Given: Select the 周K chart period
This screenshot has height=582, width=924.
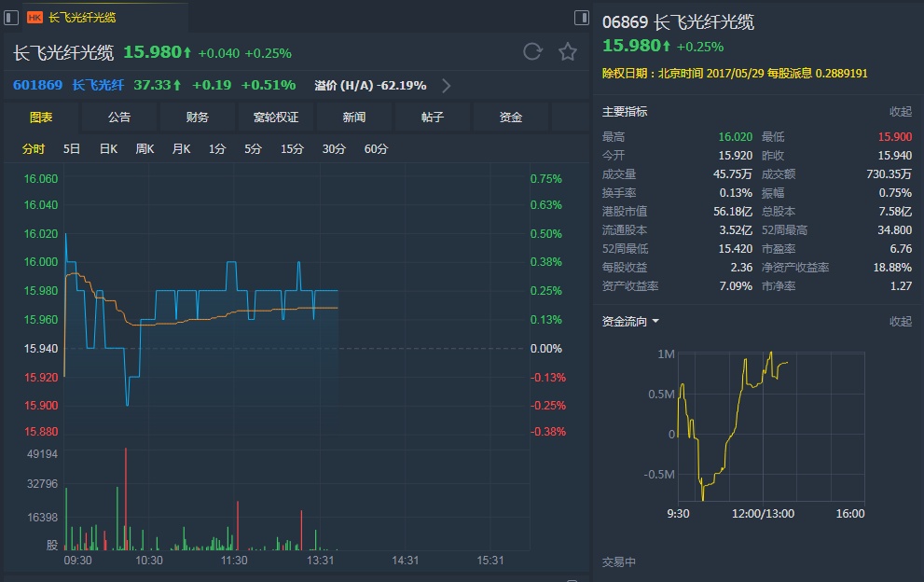Looking at the screenshot, I should pyautogui.click(x=145, y=149).
